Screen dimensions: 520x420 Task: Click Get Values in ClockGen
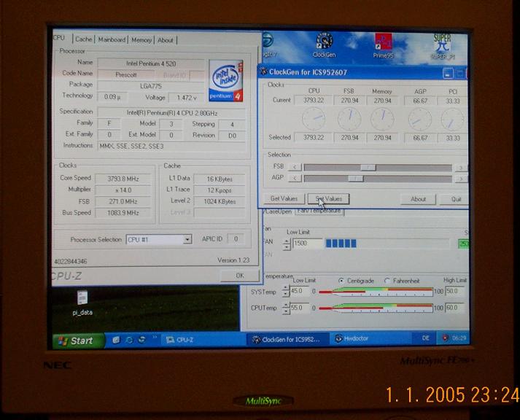pos(284,198)
